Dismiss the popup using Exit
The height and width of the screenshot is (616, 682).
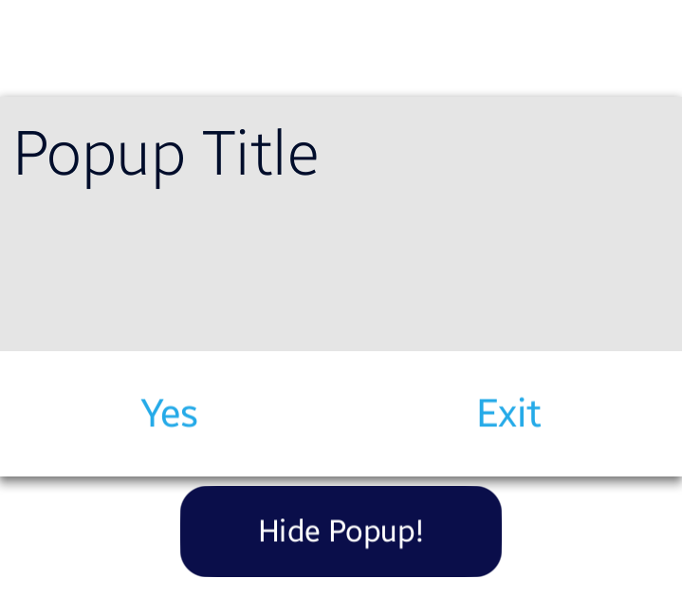pos(509,414)
